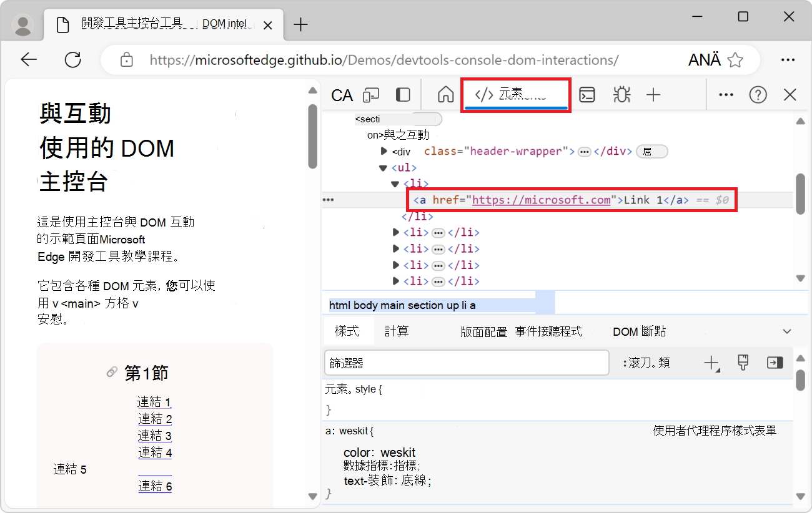Toggle the brush icon in the Styles pane

click(x=743, y=363)
